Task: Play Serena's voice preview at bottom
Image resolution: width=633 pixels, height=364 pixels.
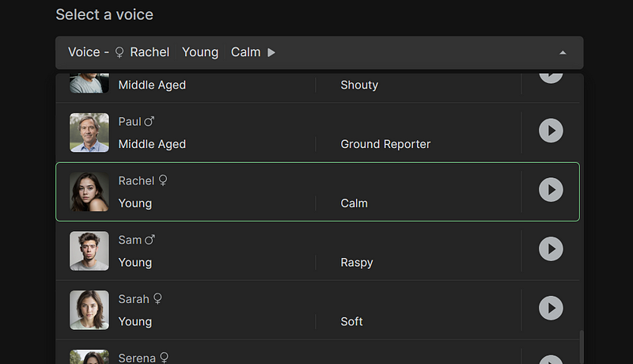Action: 551,359
